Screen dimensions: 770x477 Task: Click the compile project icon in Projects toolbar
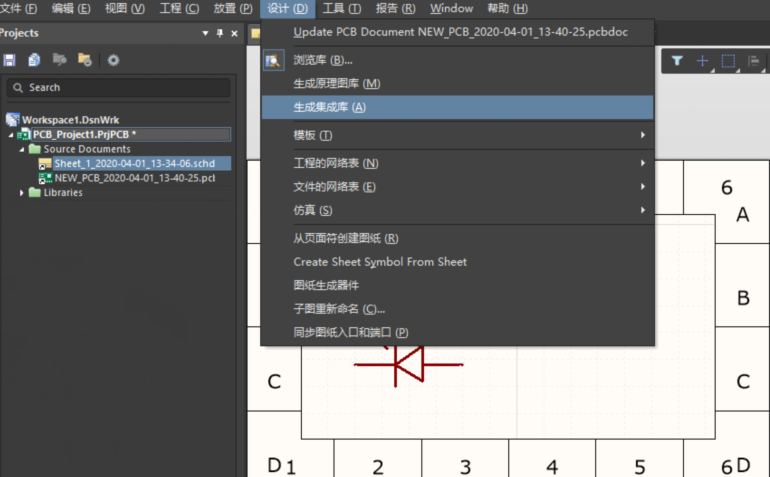(59, 60)
